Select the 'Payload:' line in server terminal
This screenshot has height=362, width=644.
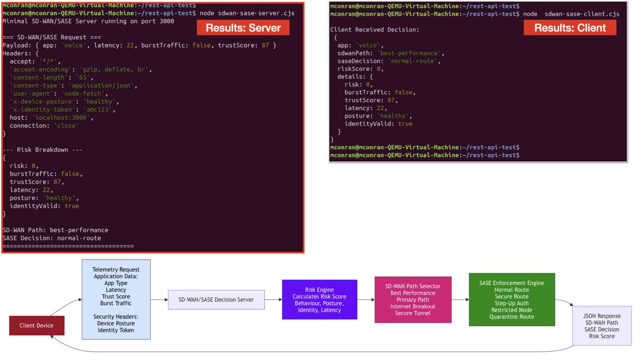tap(139, 45)
